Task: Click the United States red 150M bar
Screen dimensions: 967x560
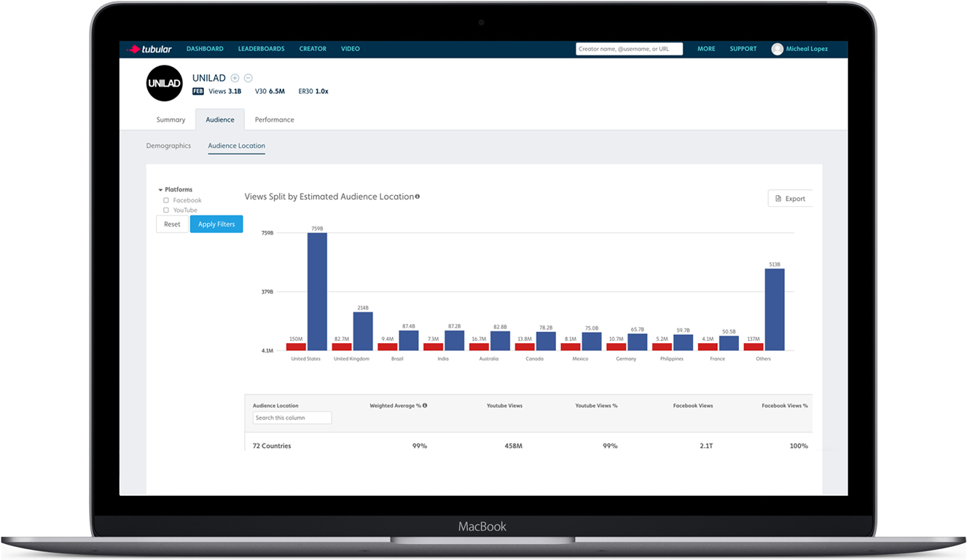Action: click(x=296, y=347)
